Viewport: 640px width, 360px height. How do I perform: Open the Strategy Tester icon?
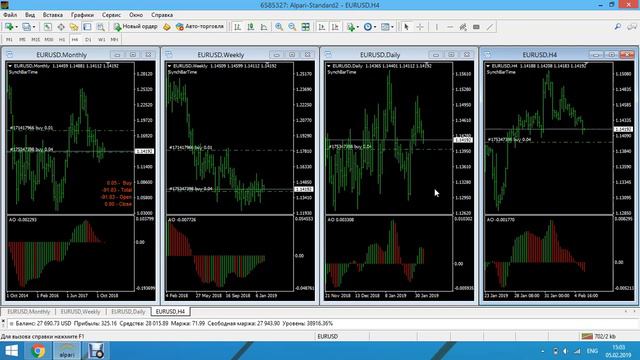[x=100, y=27]
